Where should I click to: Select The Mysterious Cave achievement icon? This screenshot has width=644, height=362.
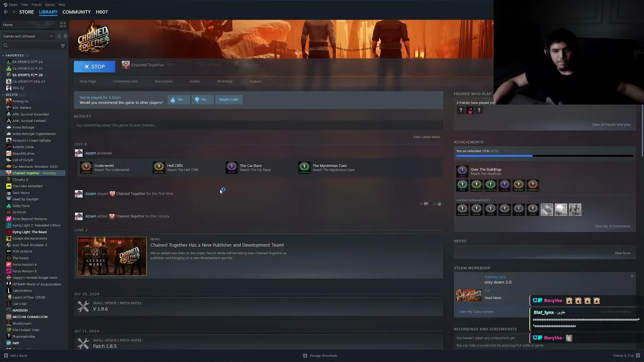click(x=304, y=167)
